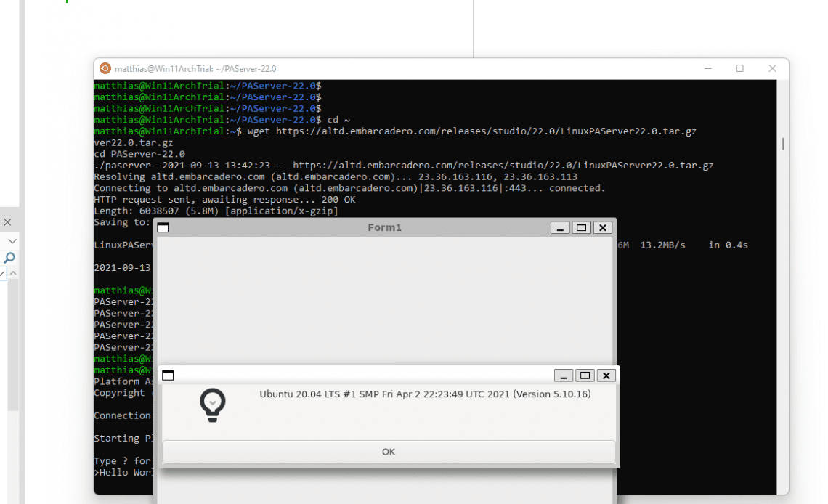
Task: Expand the down chevron in left sidebar
Action: click(x=12, y=241)
